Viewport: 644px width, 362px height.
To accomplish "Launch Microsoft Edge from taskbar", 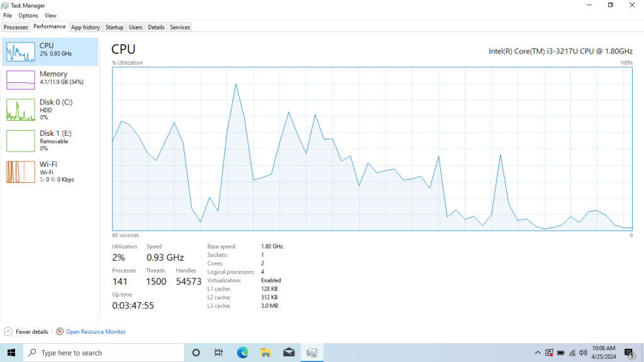I will point(242,353).
